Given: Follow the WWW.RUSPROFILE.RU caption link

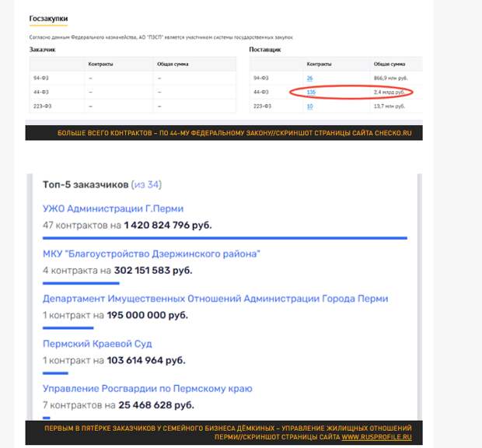Looking at the screenshot, I should click(376, 437).
